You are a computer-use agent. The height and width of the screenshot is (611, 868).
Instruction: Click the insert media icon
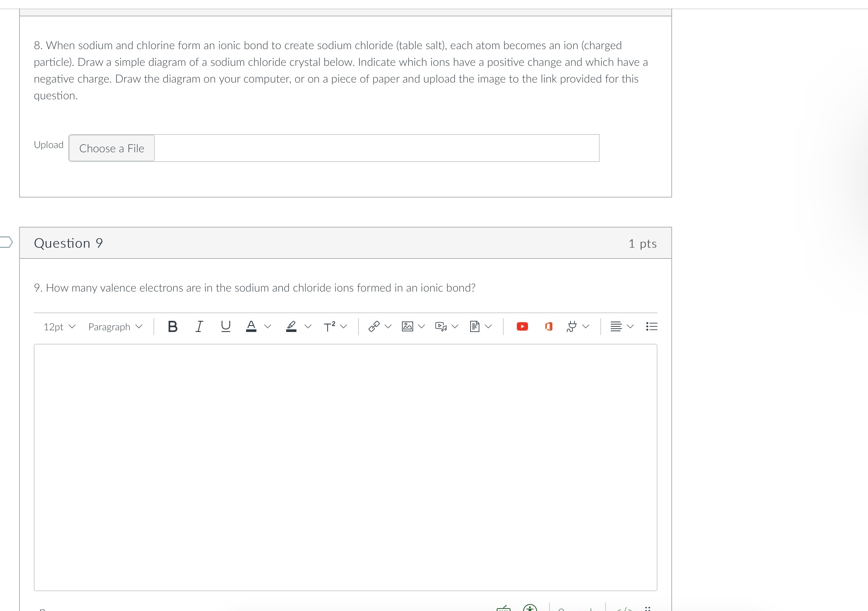click(440, 326)
